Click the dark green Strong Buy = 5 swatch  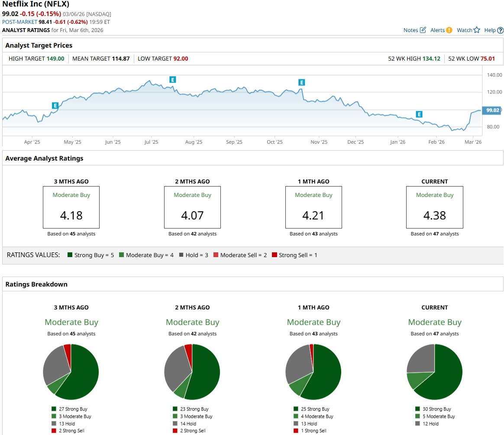click(x=70, y=255)
